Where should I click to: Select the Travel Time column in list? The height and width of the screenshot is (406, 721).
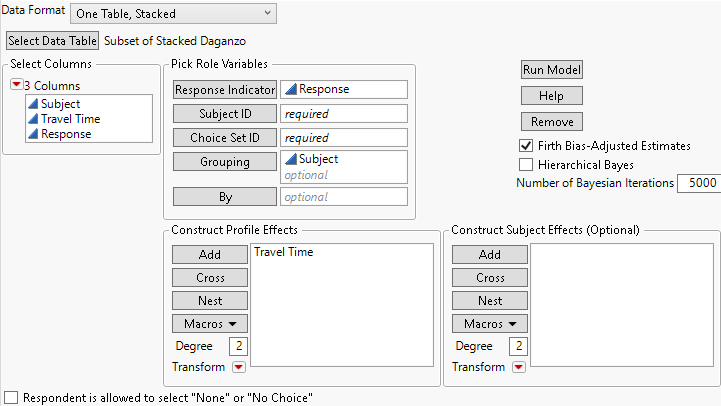(x=70, y=119)
